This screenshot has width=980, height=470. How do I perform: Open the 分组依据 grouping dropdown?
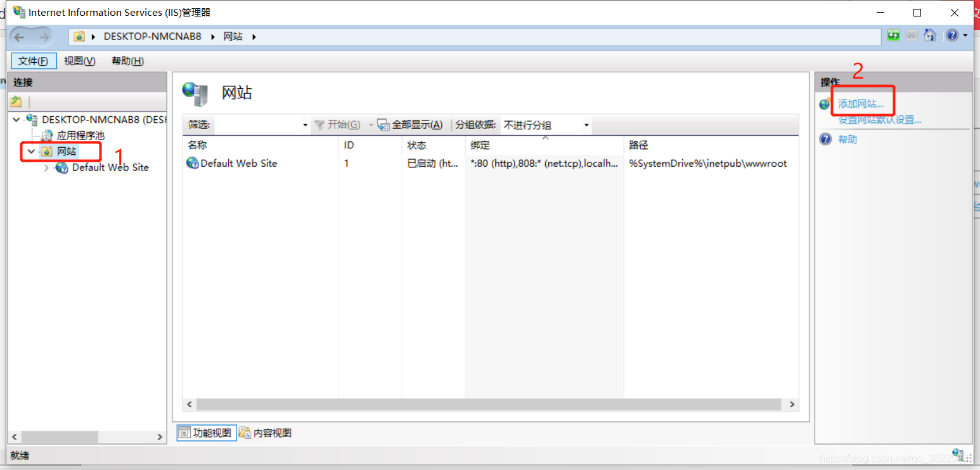586,125
